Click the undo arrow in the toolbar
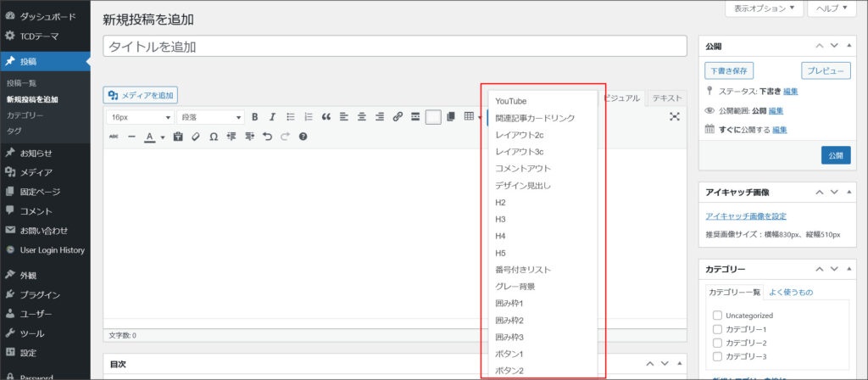This screenshot has width=868, height=380. click(x=267, y=137)
